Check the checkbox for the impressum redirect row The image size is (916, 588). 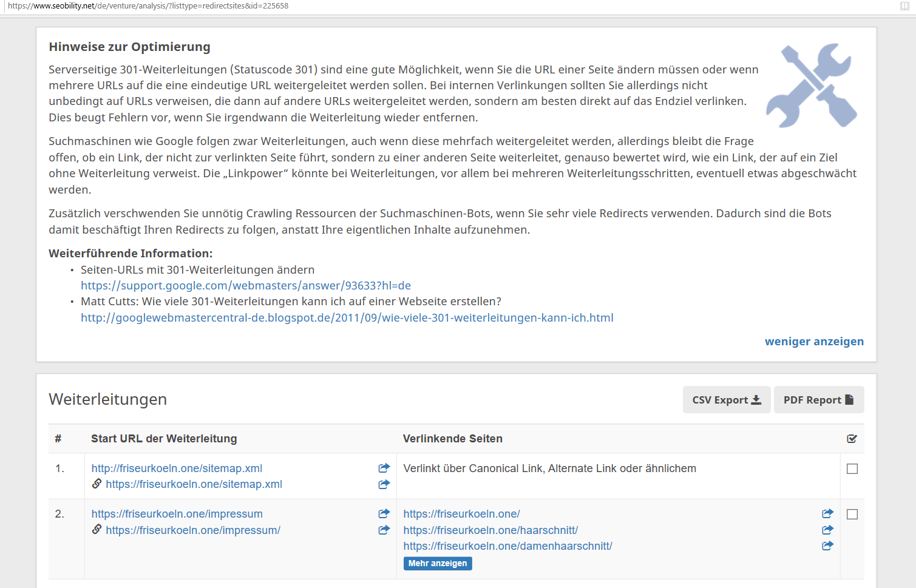point(852,513)
